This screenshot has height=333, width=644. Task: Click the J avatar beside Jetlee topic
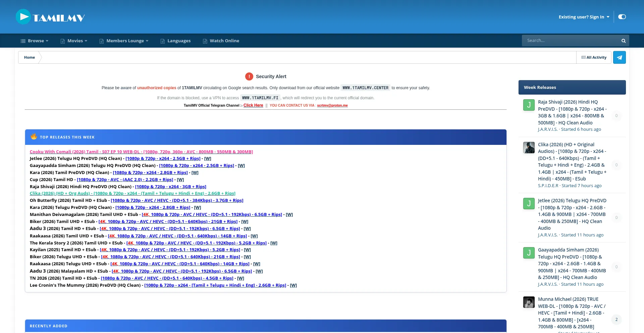(x=529, y=204)
